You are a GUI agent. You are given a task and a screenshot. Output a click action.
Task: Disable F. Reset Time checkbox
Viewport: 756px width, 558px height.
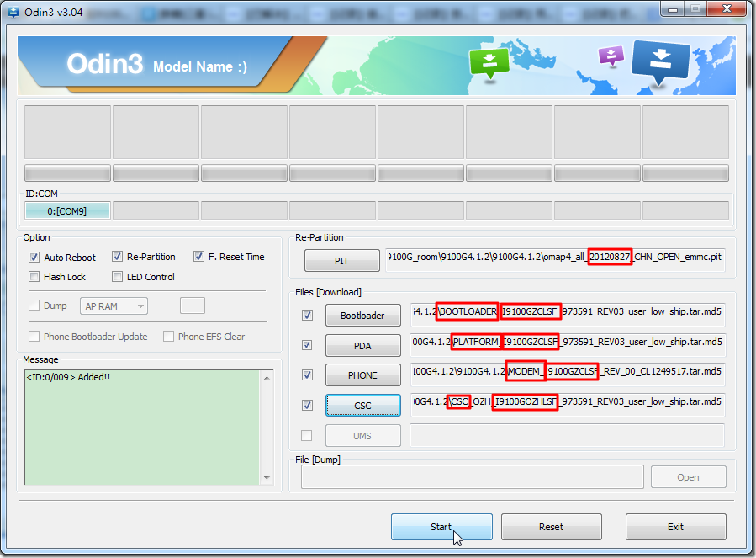198,257
